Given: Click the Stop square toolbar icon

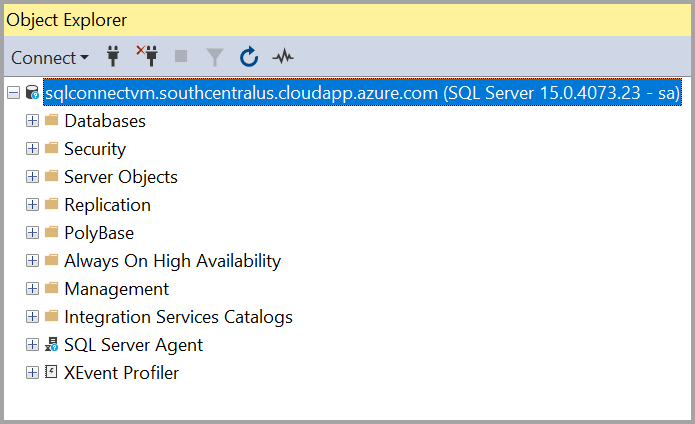Looking at the screenshot, I should click(x=181, y=57).
